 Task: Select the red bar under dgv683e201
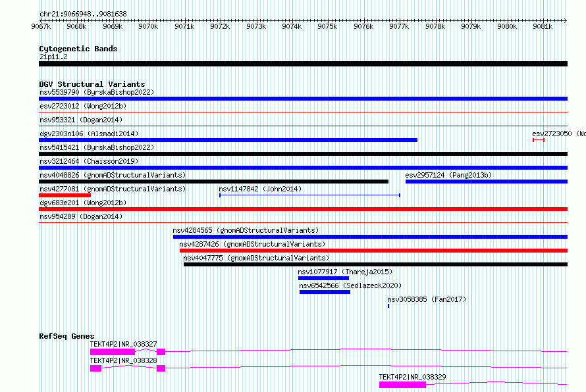coord(303,209)
